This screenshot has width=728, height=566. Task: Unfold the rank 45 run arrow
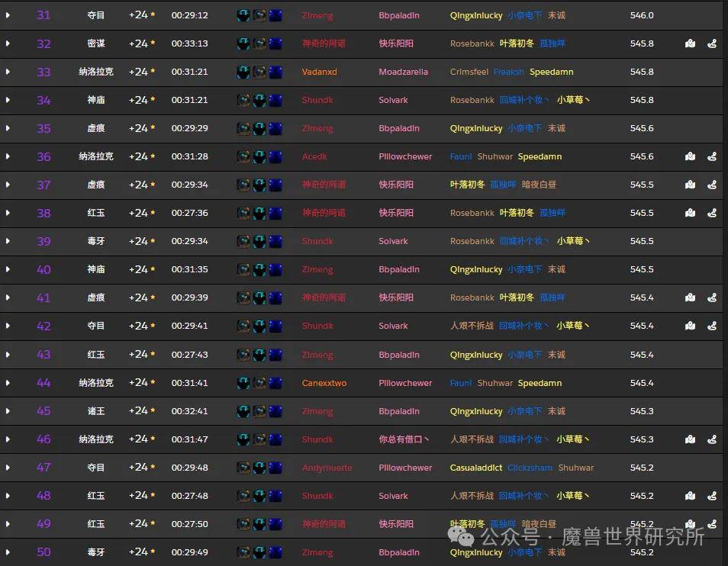click(8, 411)
